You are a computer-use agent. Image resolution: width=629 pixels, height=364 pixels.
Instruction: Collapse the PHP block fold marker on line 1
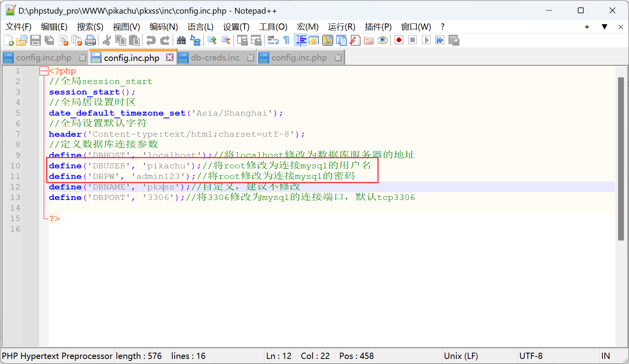(x=44, y=71)
